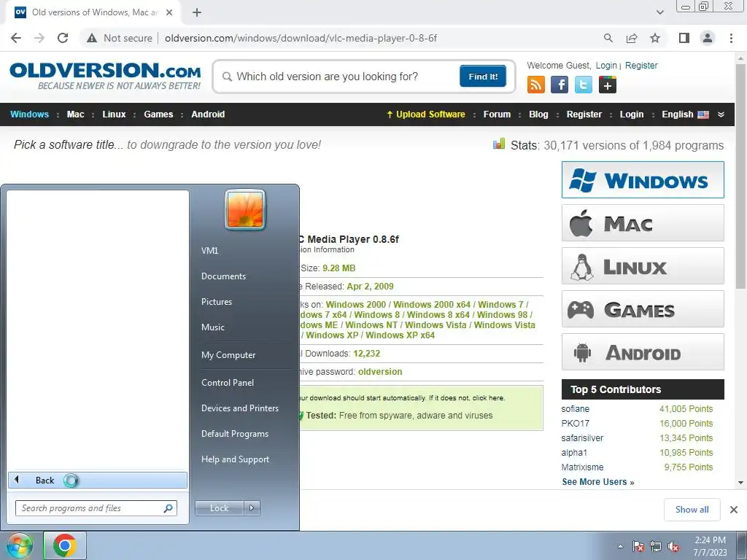Image resolution: width=747 pixels, height=560 pixels.
Task: Click the Windows Start orb
Action: pos(19,545)
